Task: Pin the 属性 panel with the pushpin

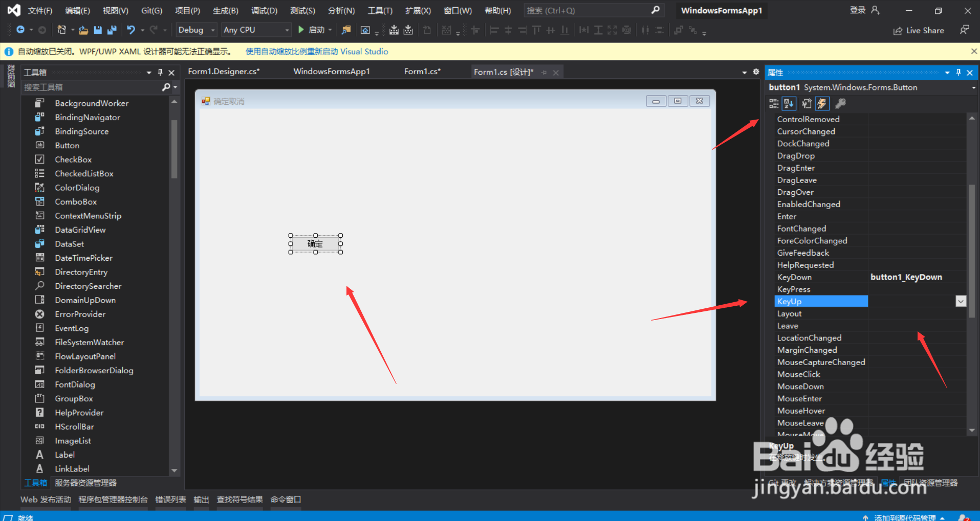Action: coord(959,73)
